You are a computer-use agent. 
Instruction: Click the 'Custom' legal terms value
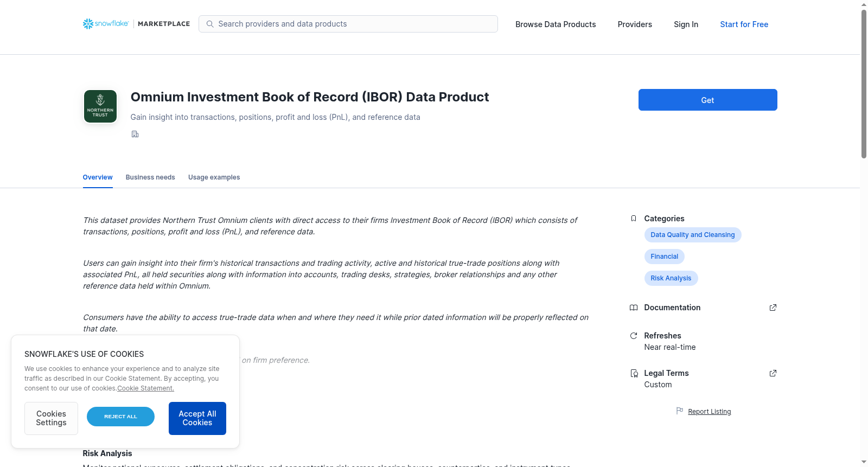pos(658,385)
